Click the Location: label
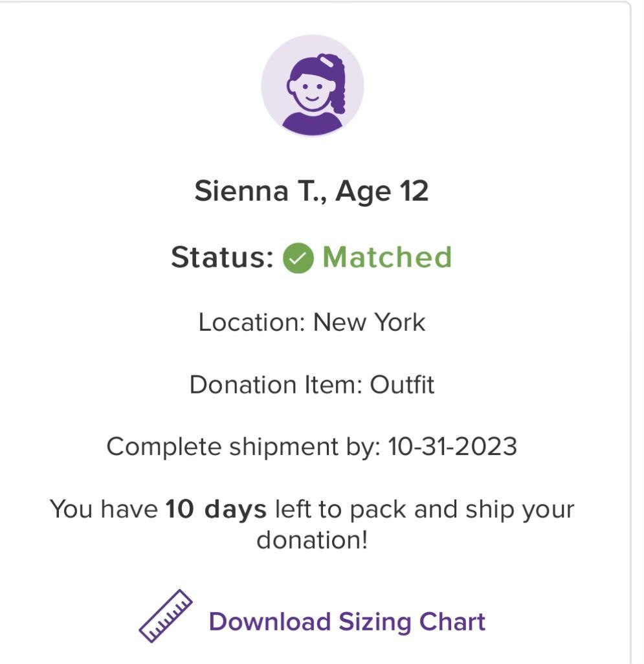This screenshot has width=644, height=664. pyautogui.click(x=251, y=322)
